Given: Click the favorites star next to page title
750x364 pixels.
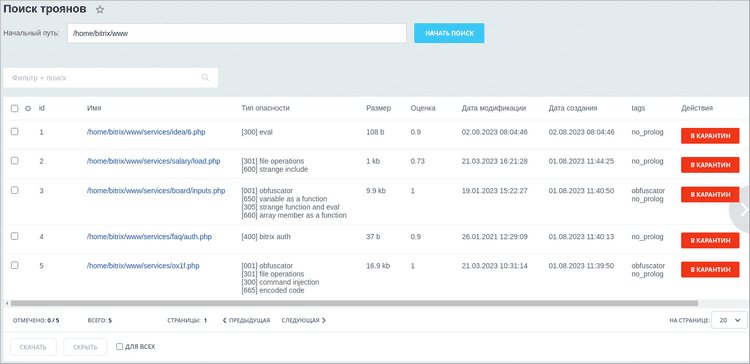Looking at the screenshot, I should [x=99, y=10].
